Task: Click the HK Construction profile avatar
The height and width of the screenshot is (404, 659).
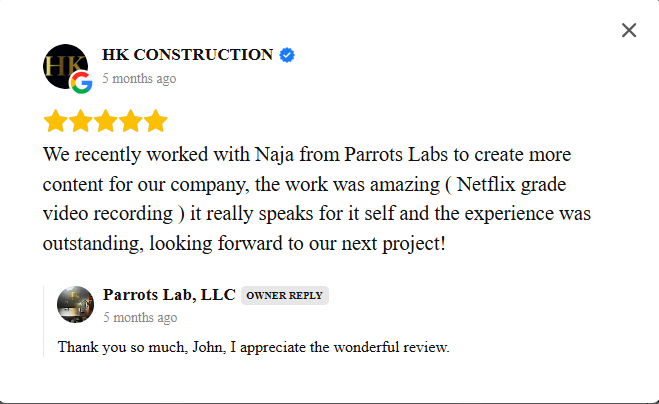Action: pyautogui.click(x=62, y=64)
